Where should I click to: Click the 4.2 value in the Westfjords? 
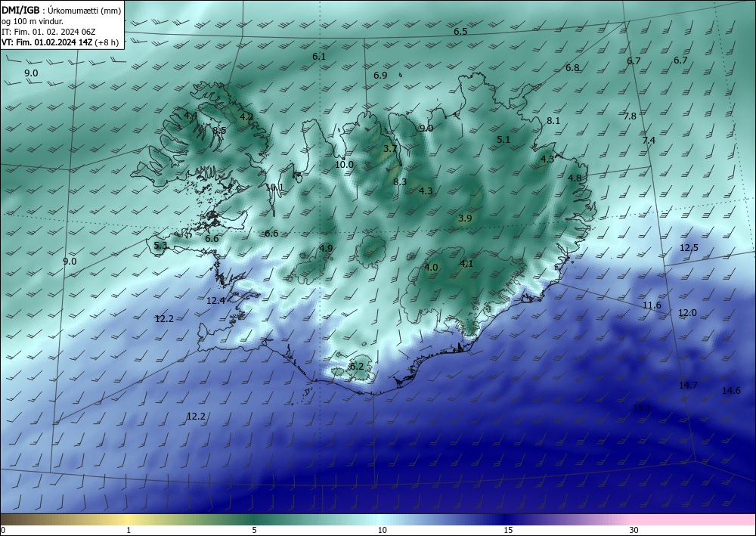246,116
